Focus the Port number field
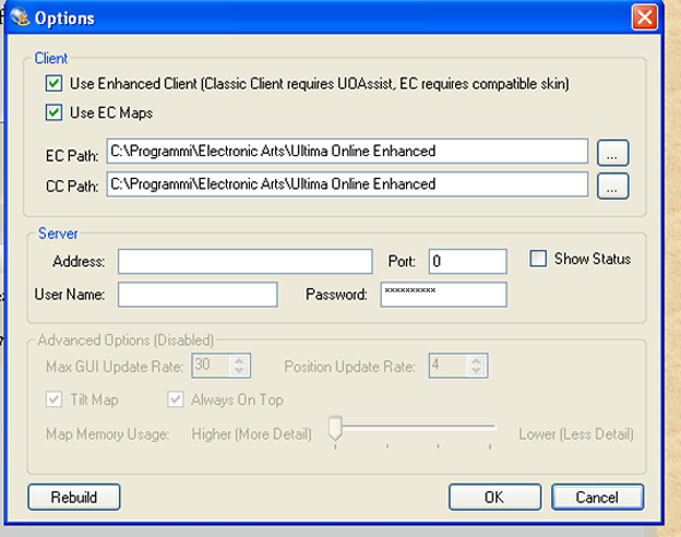 pos(468,261)
